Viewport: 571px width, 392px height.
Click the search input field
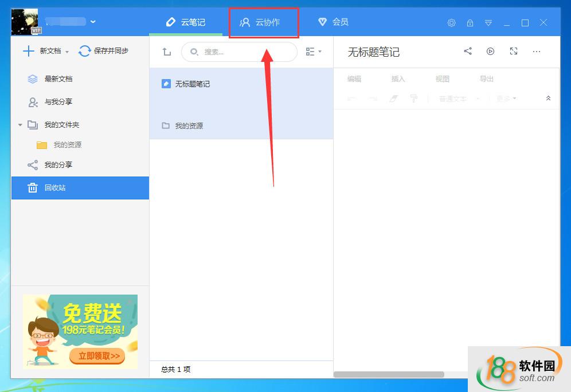pyautogui.click(x=245, y=52)
